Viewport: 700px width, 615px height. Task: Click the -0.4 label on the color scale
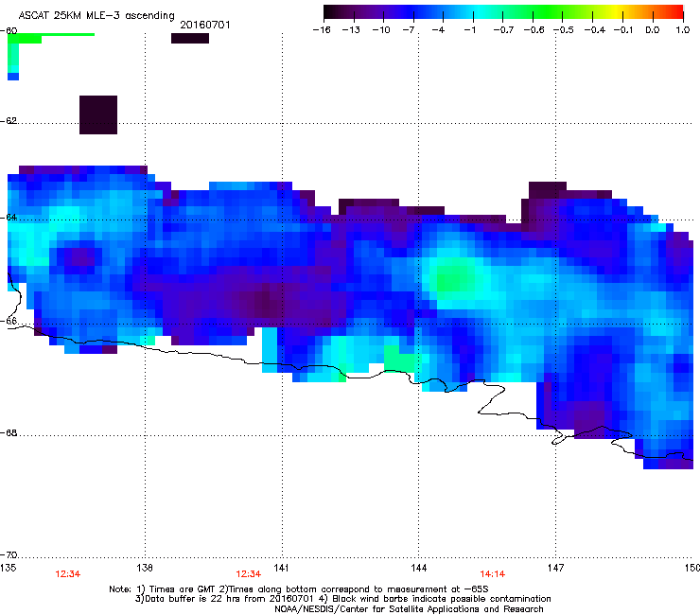(x=595, y=30)
